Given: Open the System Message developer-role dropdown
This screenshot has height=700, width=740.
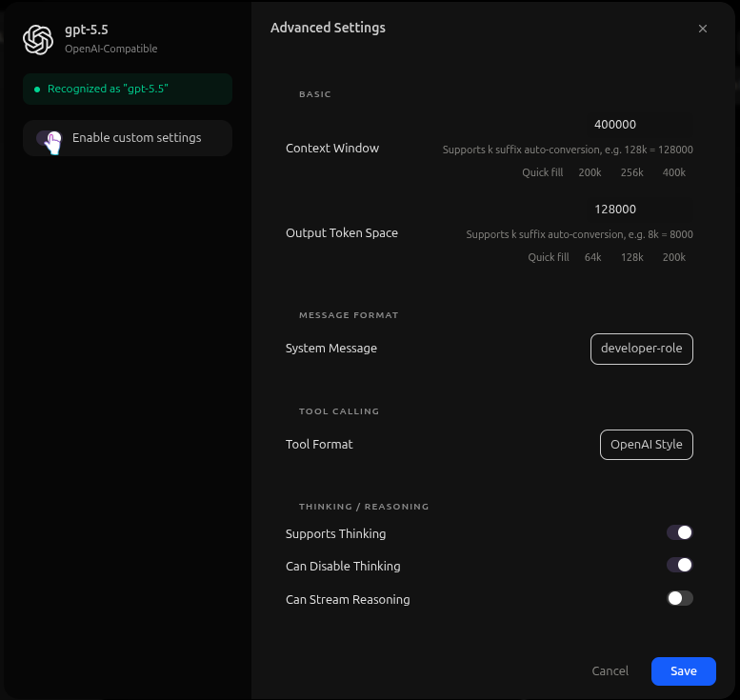Looking at the screenshot, I should pyautogui.click(x=641, y=349).
